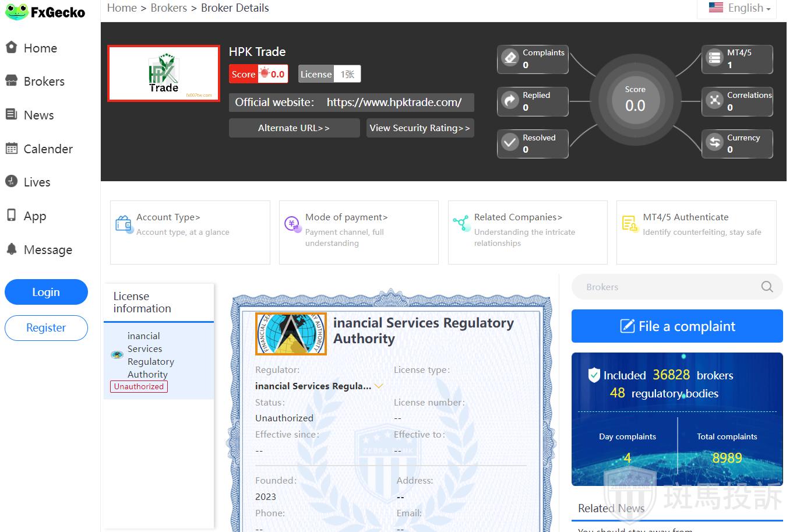Click the Resolved checkmark icon
The height and width of the screenshot is (532, 793).
[510, 143]
